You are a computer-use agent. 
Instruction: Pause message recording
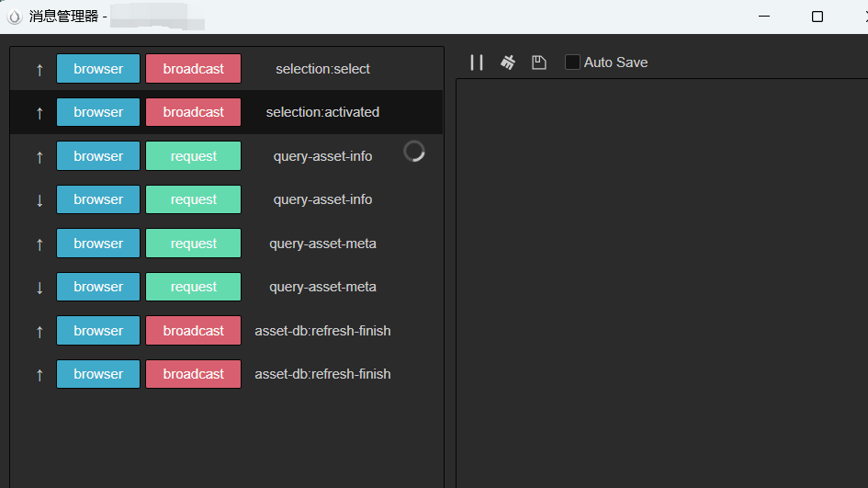(x=477, y=62)
